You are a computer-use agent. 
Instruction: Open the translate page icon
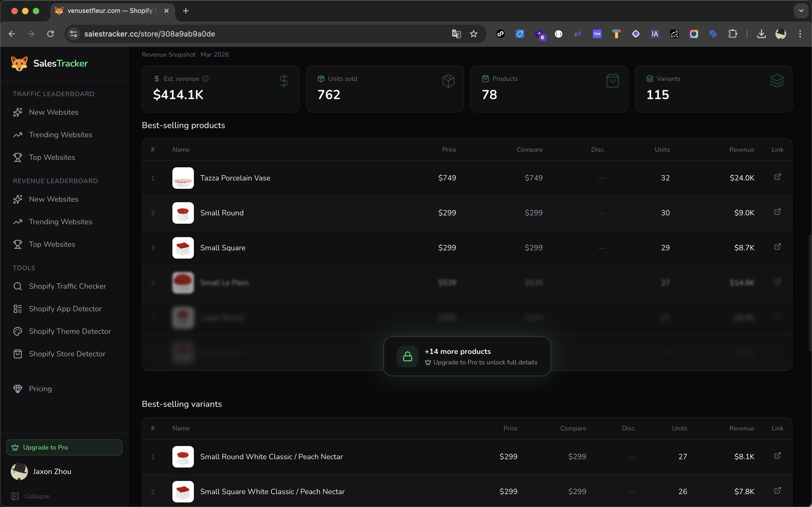coord(456,34)
